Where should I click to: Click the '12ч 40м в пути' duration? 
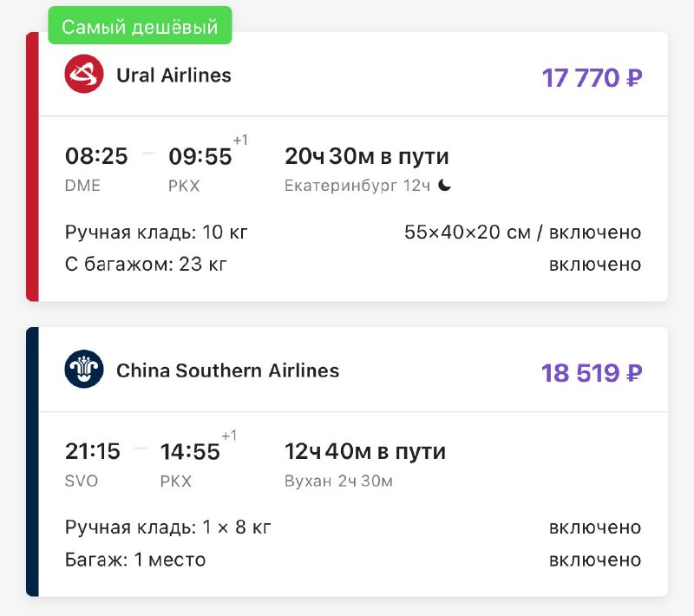point(365,451)
